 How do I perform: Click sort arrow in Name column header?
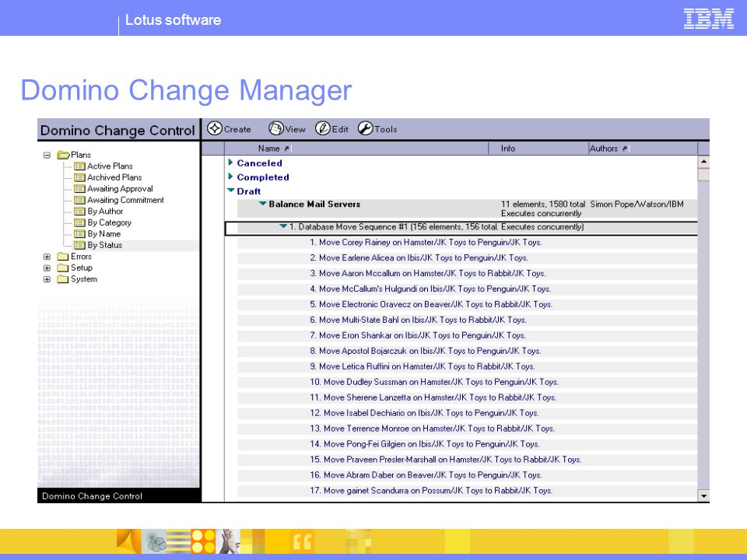point(286,149)
